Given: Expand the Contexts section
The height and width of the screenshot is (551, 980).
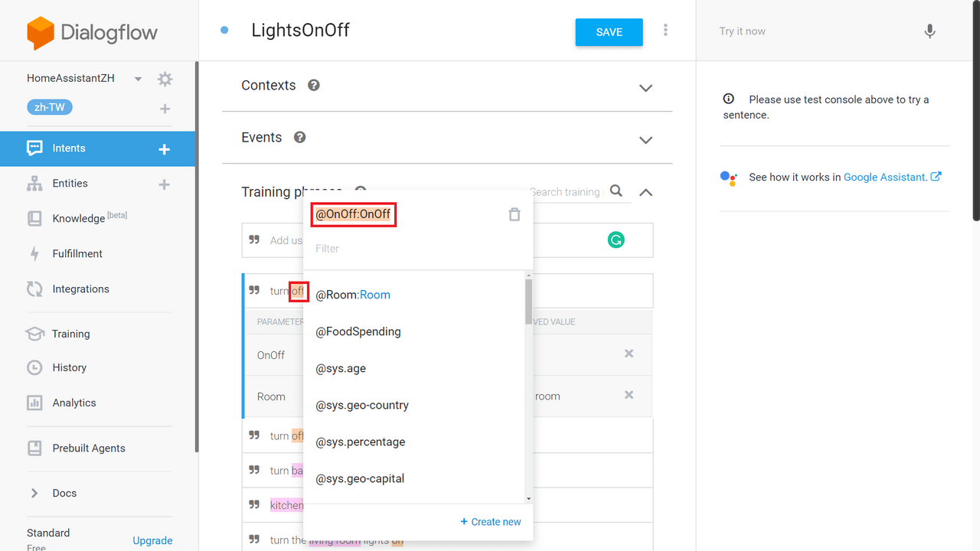Looking at the screenshot, I should point(645,88).
